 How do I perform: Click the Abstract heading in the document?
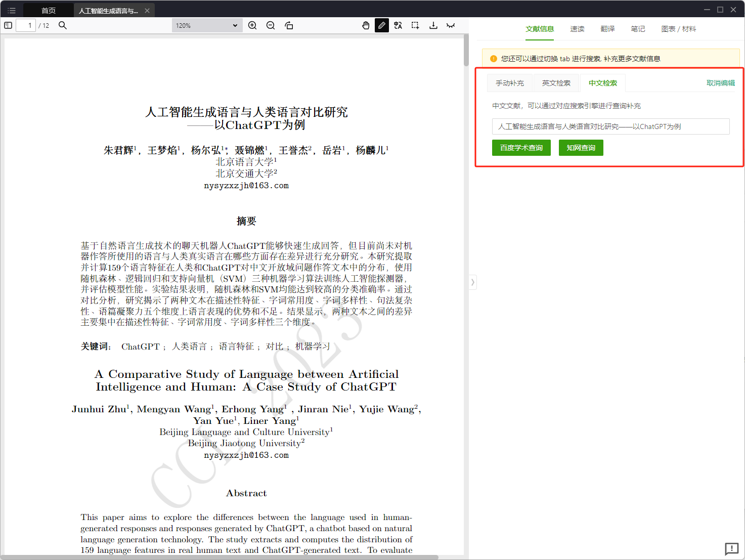click(246, 493)
